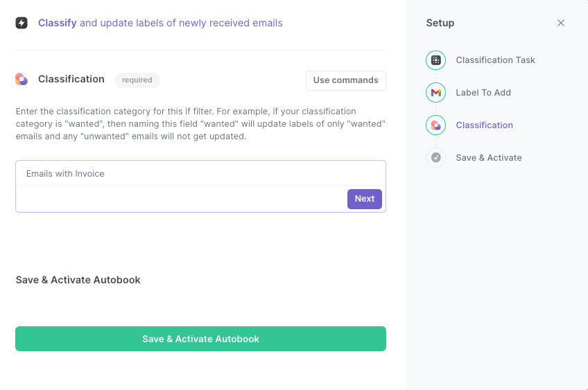Click the Save & Activate checkmark step icon
The image size is (588, 390).
pyautogui.click(x=435, y=158)
